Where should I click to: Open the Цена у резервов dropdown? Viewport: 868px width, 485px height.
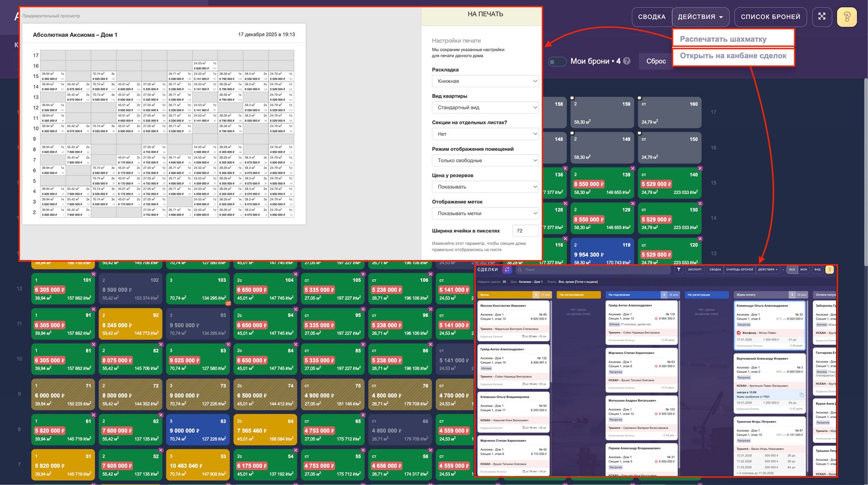click(485, 187)
